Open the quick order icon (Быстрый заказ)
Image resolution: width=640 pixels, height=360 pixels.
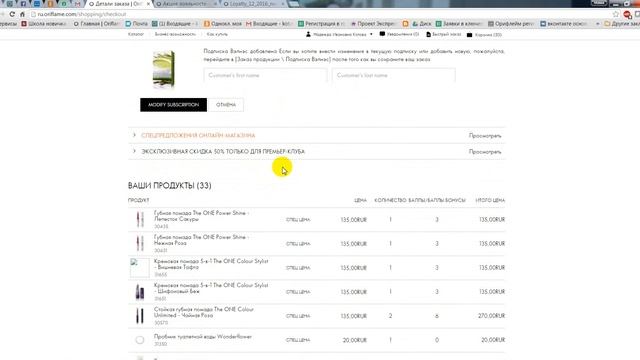click(x=428, y=34)
